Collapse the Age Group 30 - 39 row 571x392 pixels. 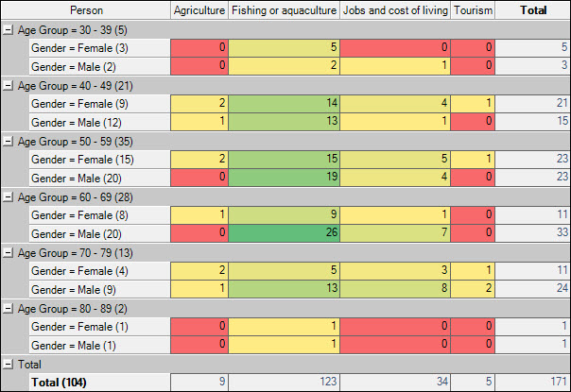(x=9, y=30)
